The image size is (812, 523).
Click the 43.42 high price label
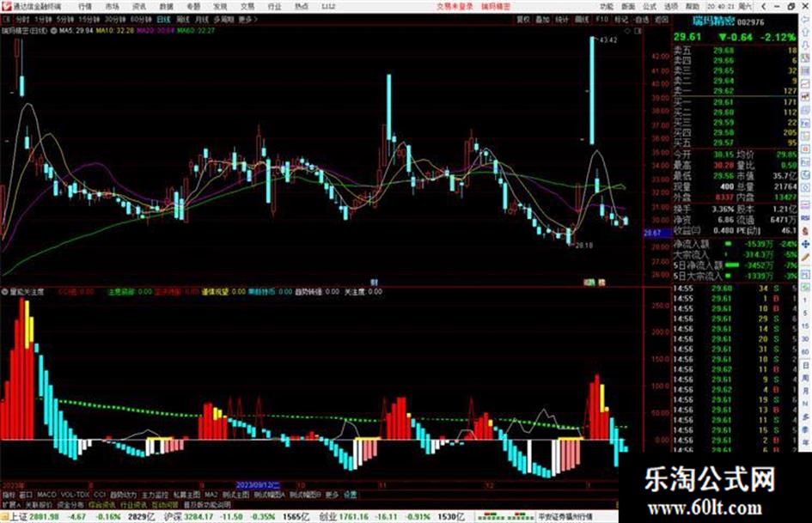pyautogui.click(x=608, y=40)
